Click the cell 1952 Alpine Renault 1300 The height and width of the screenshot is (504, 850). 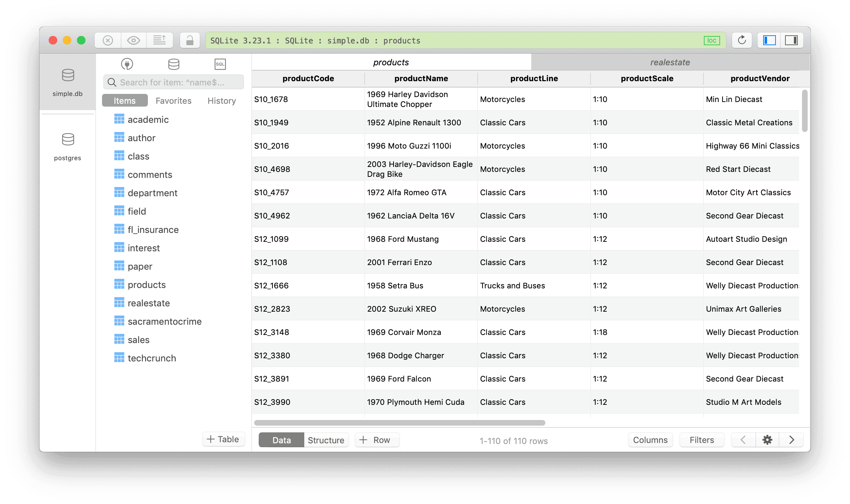(x=421, y=122)
